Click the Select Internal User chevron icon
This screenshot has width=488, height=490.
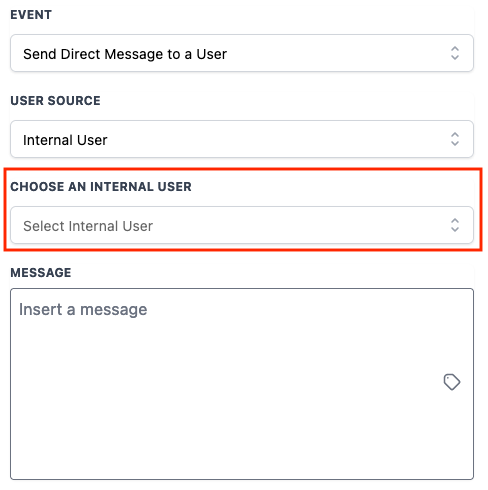tap(455, 225)
